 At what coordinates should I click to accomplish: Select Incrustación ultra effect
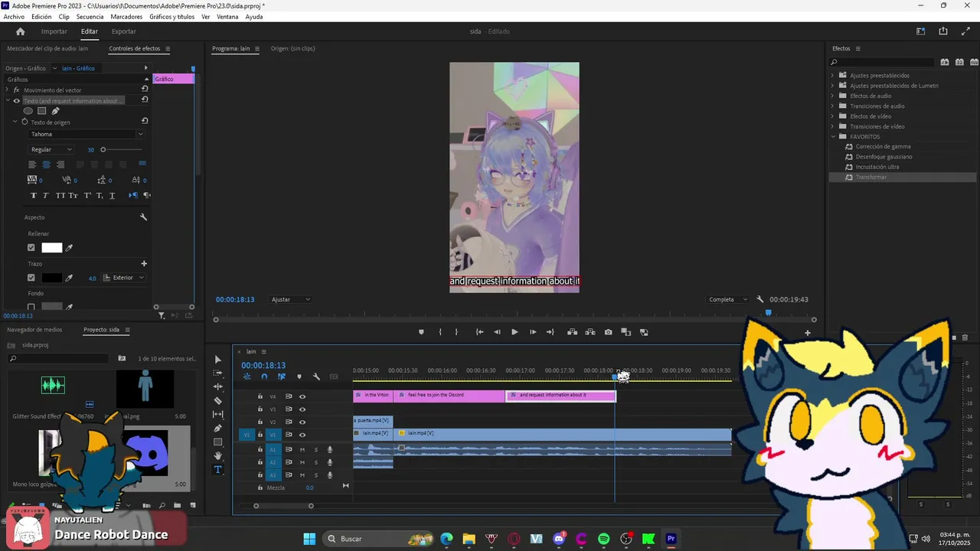(x=877, y=167)
